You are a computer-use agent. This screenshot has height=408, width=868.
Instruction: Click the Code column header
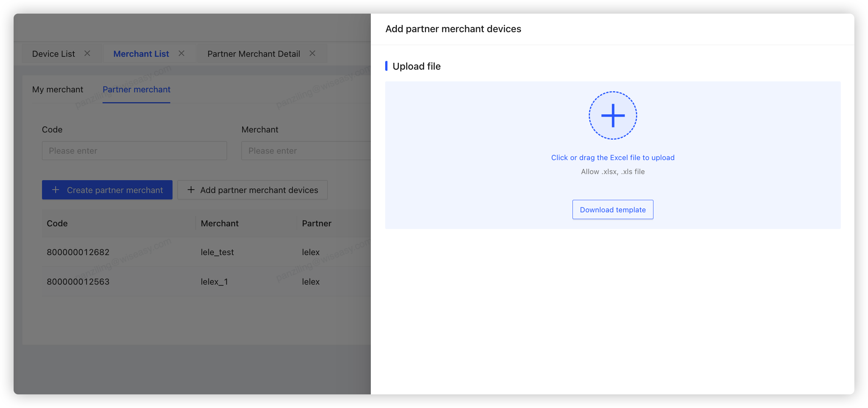57,223
